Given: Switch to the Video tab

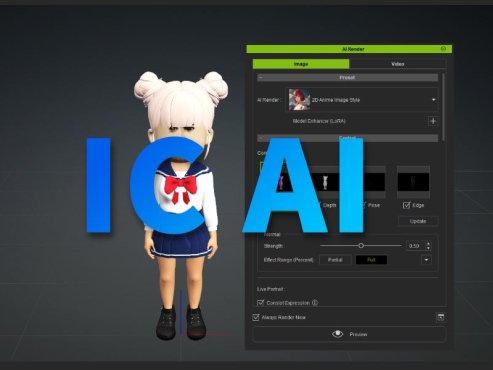Looking at the screenshot, I should click(398, 64).
